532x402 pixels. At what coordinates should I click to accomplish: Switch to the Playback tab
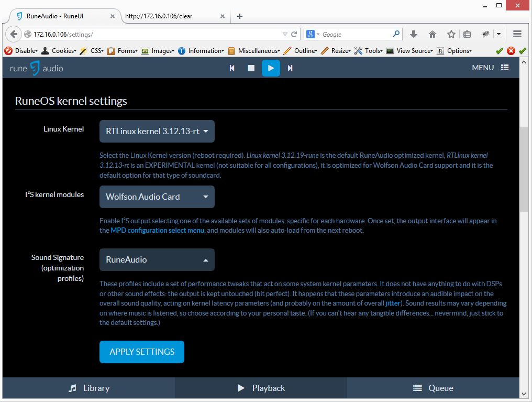click(261, 388)
